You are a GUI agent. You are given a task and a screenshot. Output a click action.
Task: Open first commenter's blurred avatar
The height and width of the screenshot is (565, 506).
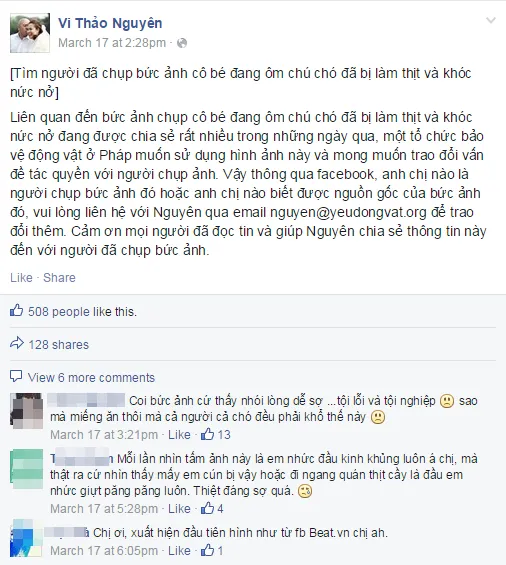tap(27, 410)
